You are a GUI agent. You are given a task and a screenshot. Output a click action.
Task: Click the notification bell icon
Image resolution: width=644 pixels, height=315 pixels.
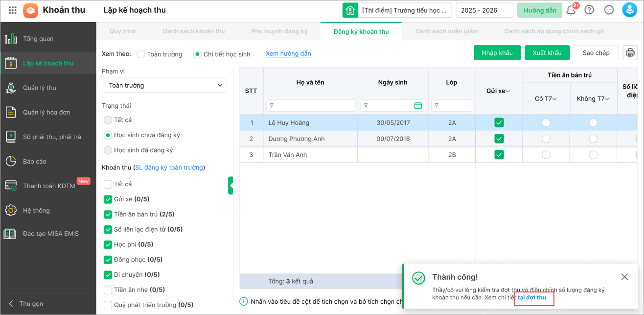coord(571,10)
